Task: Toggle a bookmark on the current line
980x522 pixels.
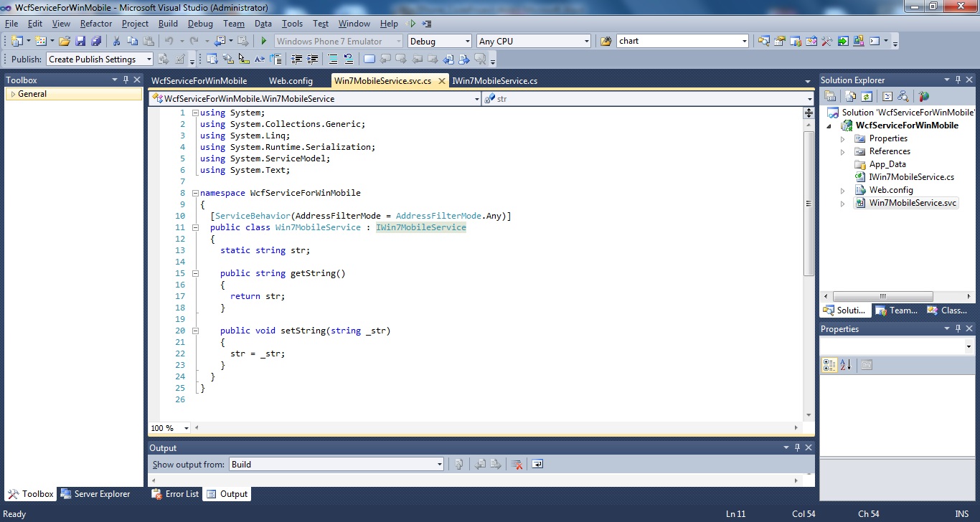Action: [x=369, y=59]
